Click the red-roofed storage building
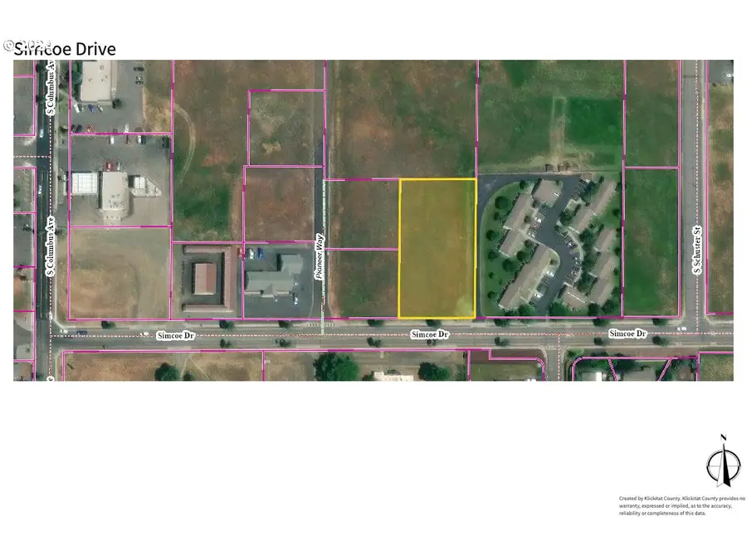Viewport: 747px width, 560px height. coord(206,279)
